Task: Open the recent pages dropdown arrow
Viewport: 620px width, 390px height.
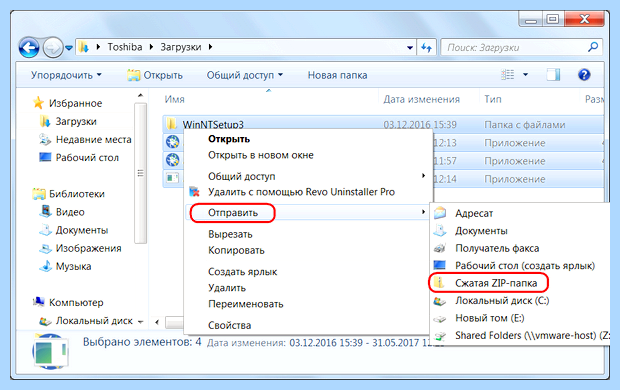Action: tap(69, 48)
